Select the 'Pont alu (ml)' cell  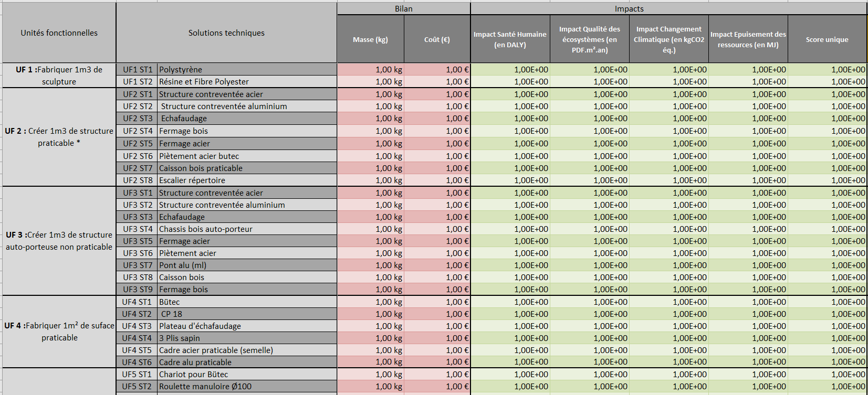tap(247, 265)
